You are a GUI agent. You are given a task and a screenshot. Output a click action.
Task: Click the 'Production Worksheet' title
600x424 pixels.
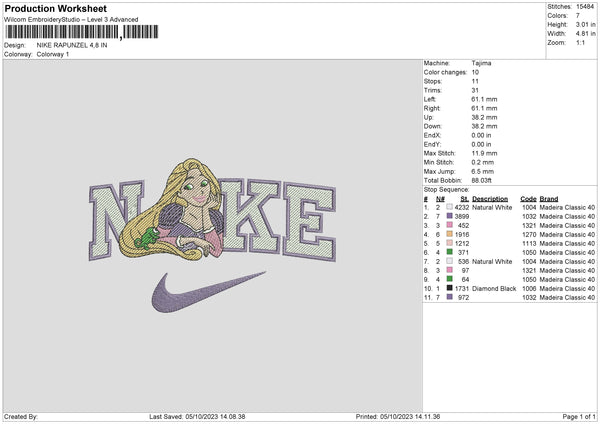[55, 8]
